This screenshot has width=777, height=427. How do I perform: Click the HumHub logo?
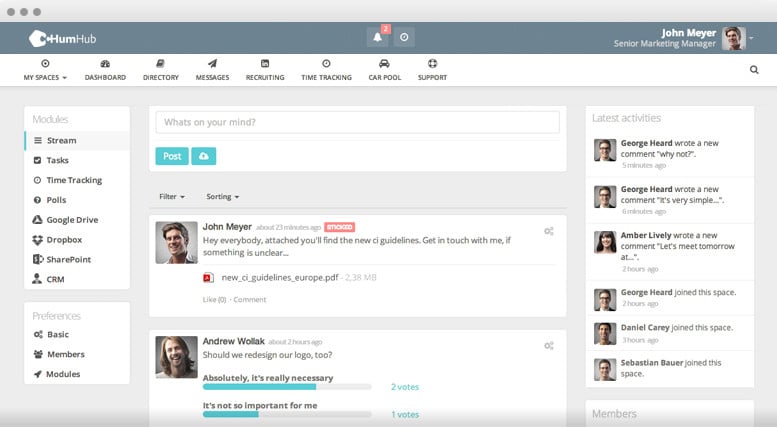62,39
